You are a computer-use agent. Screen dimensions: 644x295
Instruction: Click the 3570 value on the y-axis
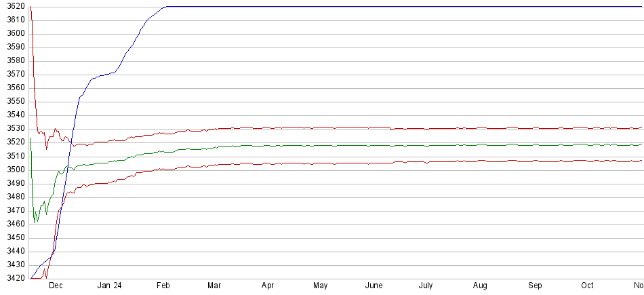point(15,75)
